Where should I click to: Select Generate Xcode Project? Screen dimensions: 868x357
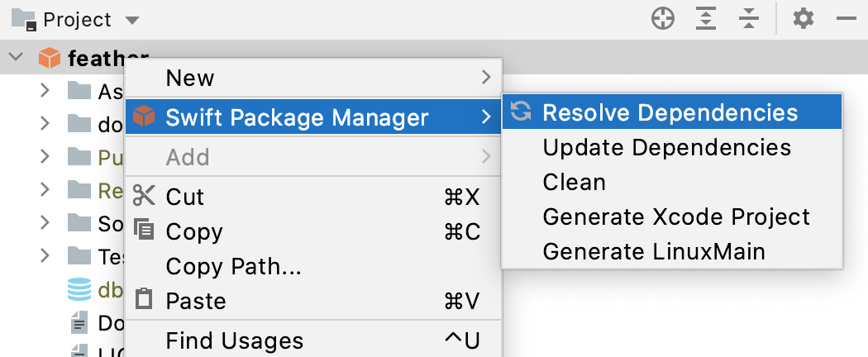[676, 217]
